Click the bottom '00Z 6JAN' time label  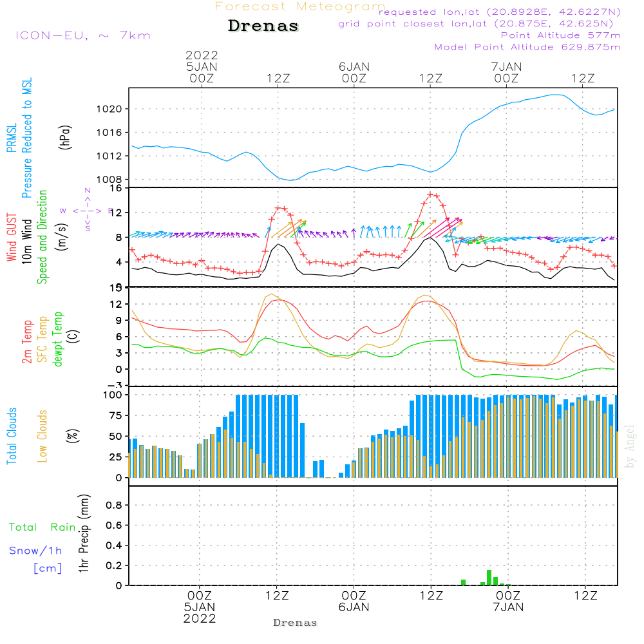coord(354,601)
